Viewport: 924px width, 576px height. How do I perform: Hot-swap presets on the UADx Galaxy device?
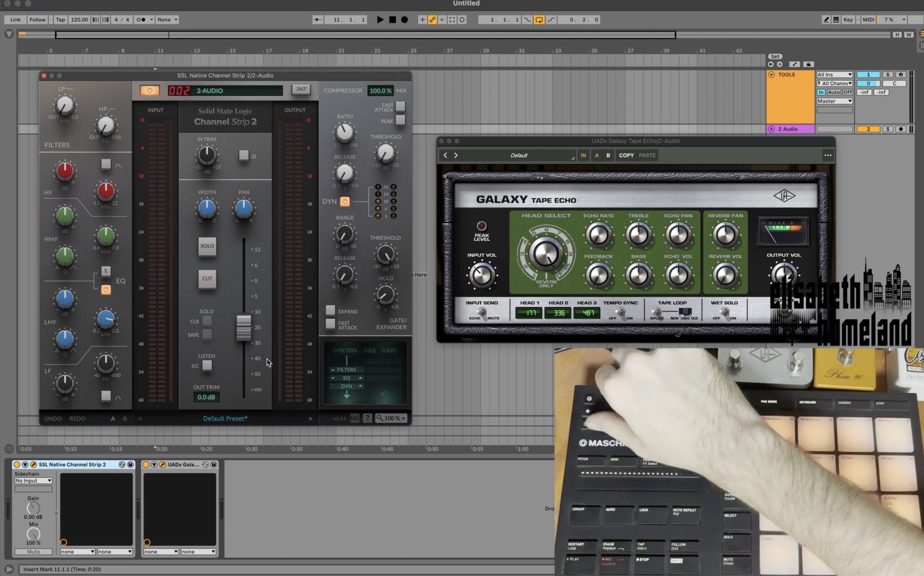(205, 464)
